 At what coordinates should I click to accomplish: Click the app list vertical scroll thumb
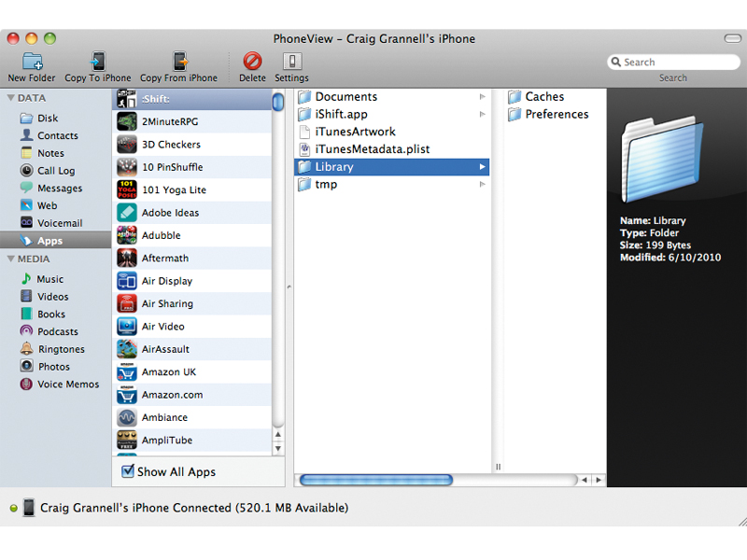pos(277,103)
